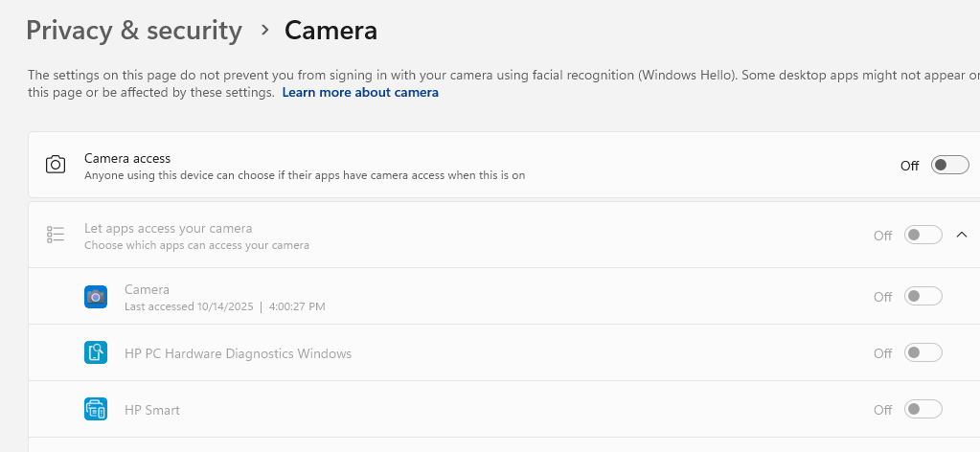
Task: Click the list icon beside Let apps access your camera
Action: click(x=56, y=235)
